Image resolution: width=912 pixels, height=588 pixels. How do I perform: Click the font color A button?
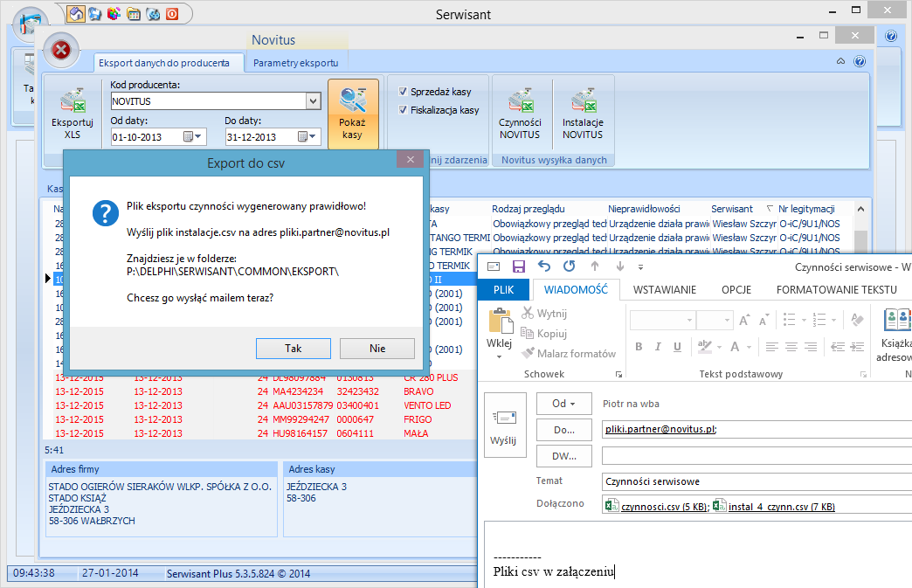tap(735, 347)
